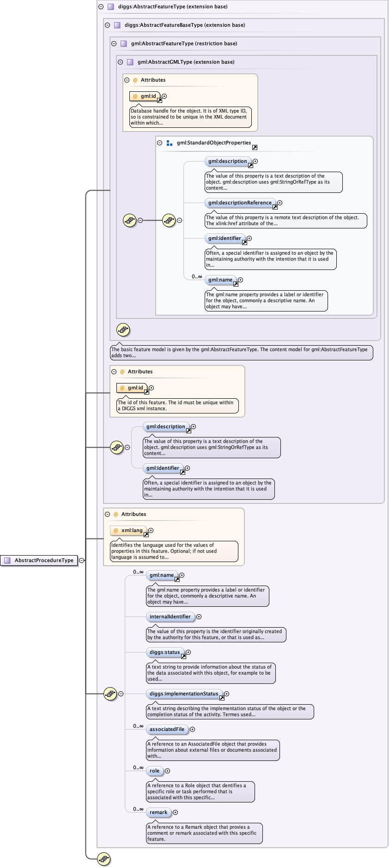The image size is (389, 868).
Task: Collapse diggs:AbstractFeatureType extension base section
Action: 101,7
